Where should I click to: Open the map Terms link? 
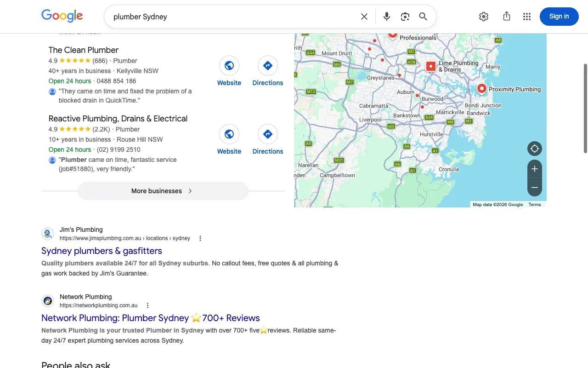535,205
